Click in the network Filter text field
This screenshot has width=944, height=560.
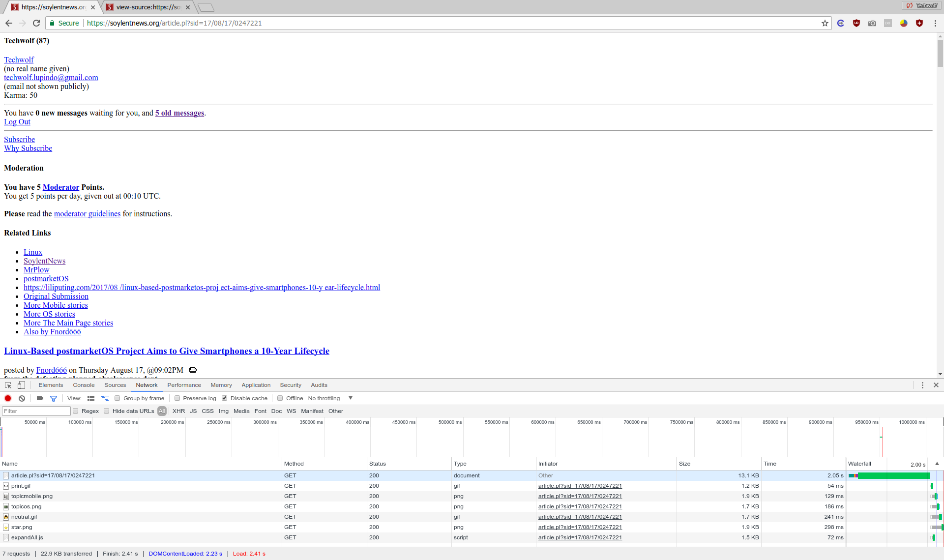pos(36,411)
